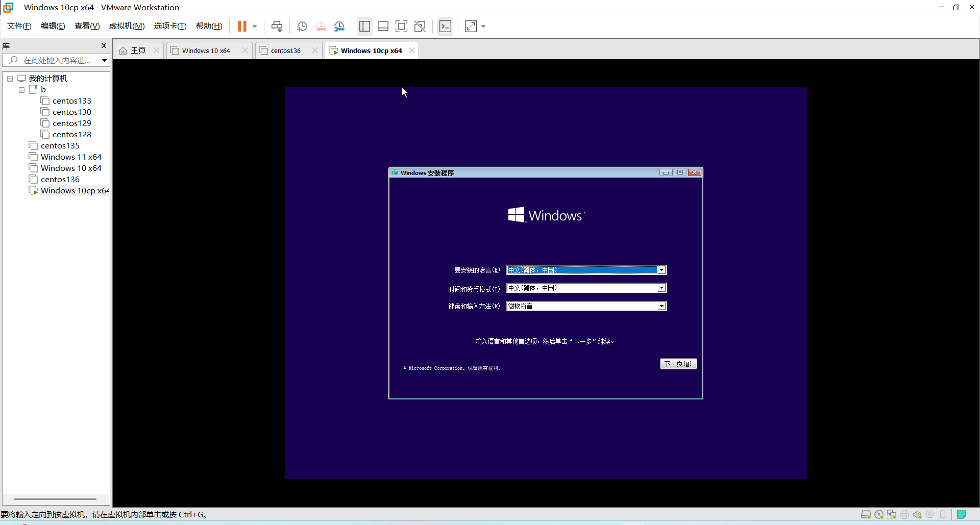The width and height of the screenshot is (980, 525).
Task: Click the stretch guest display icon
Action: (471, 26)
